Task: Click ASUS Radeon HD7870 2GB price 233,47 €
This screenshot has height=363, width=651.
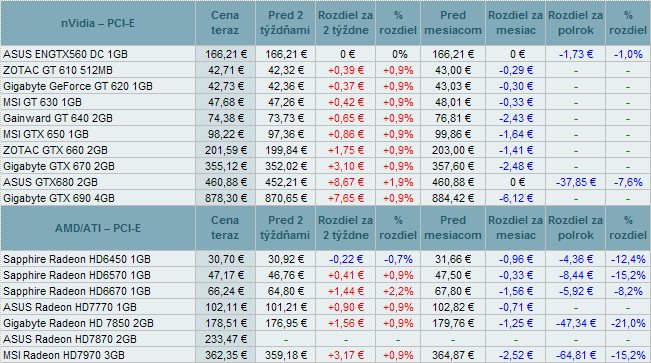Action: (226, 339)
